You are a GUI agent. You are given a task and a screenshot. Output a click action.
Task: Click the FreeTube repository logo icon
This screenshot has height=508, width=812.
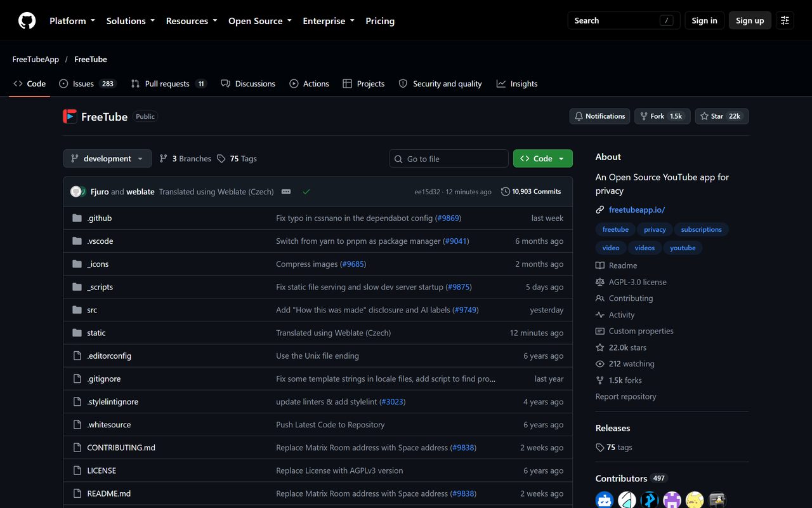click(x=70, y=116)
